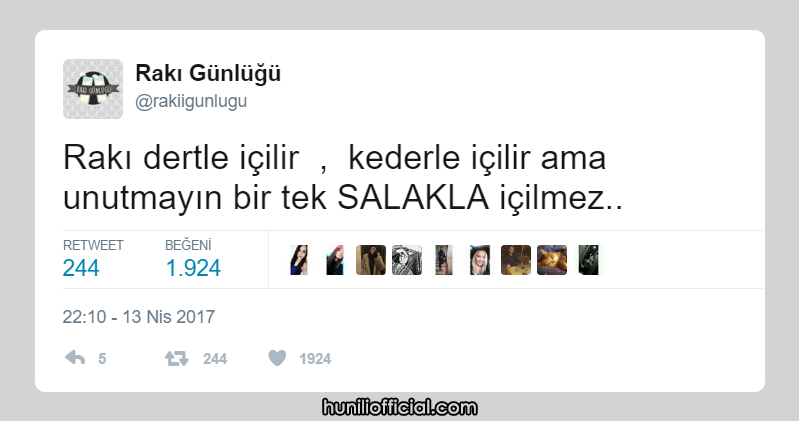View the 244 retweets count
799x421 pixels.
(x=81, y=268)
